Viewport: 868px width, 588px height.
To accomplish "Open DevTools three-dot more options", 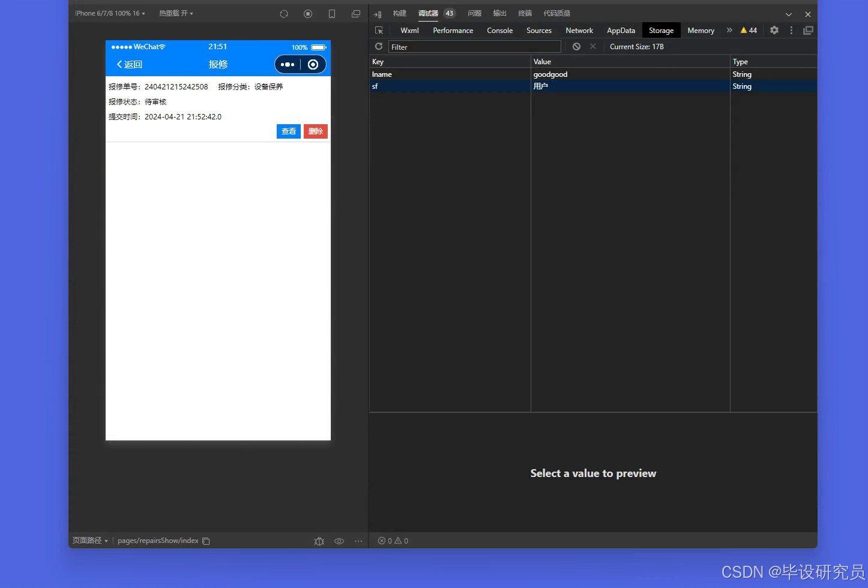I will [x=791, y=30].
